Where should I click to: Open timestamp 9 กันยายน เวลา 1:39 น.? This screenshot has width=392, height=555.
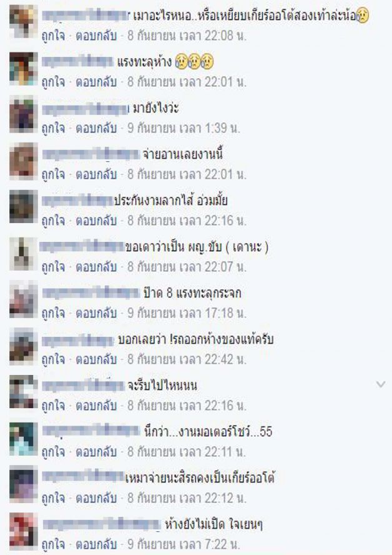184,128
